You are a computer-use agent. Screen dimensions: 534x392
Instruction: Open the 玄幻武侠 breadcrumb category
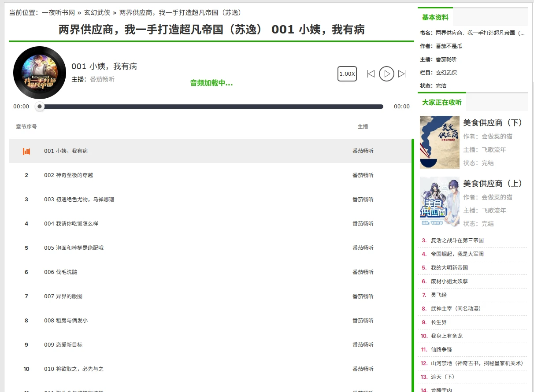tap(97, 13)
